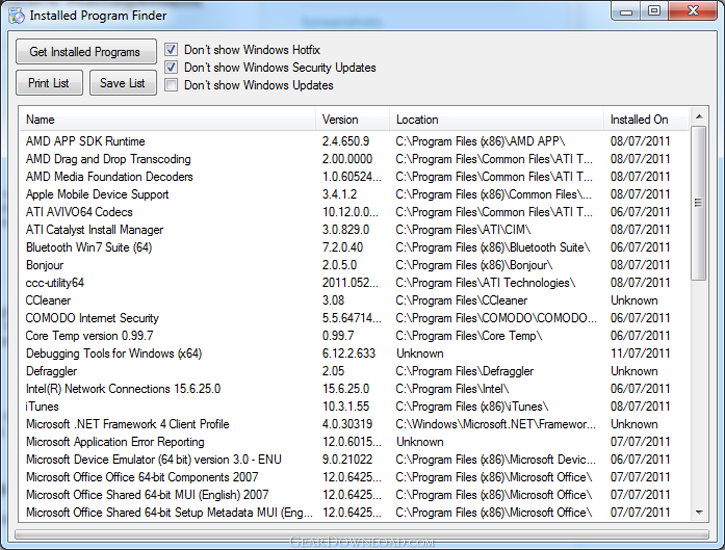Sort by the Name column header
Image resolution: width=725 pixels, height=550 pixels.
pyautogui.click(x=168, y=120)
